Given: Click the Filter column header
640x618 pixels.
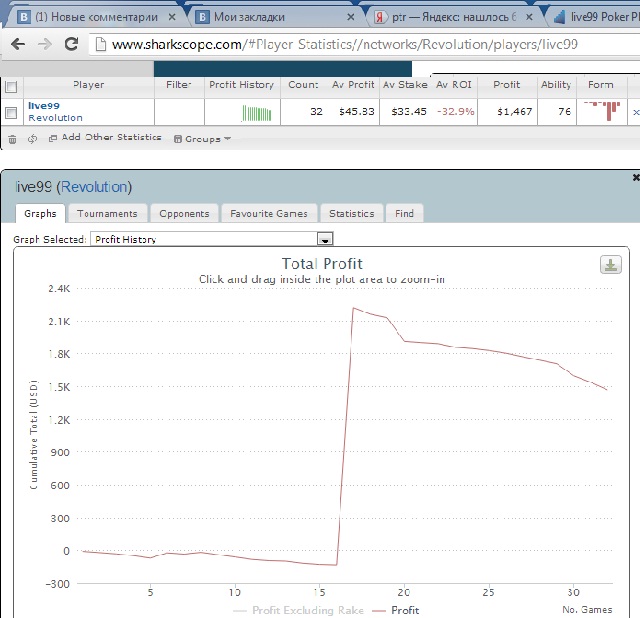Looking at the screenshot, I should point(179,85).
